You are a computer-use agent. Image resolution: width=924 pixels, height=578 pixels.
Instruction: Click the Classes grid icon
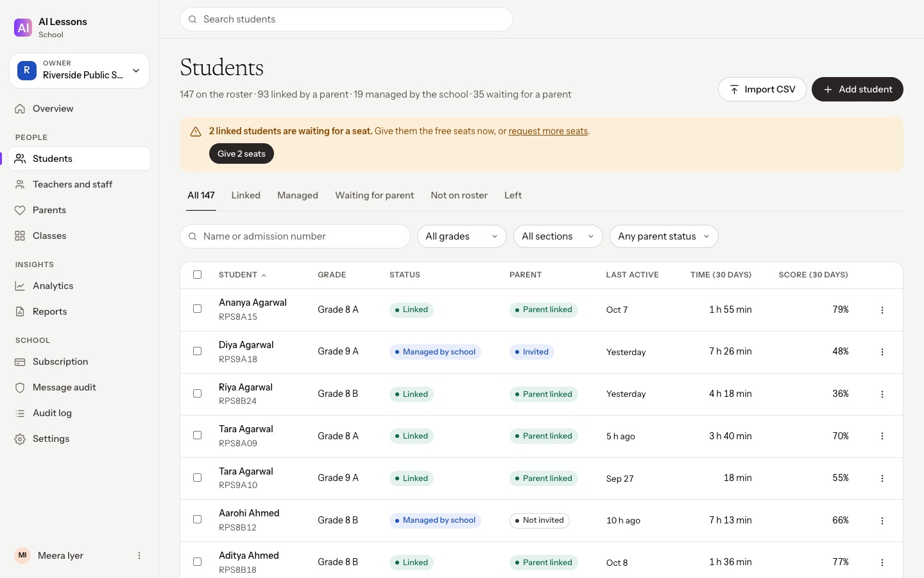click(20, 236)
